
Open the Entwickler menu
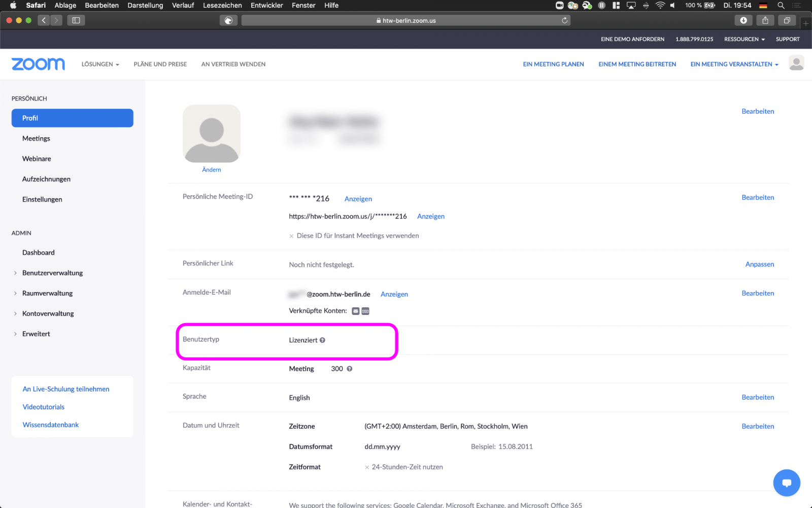tap(266, 5)
